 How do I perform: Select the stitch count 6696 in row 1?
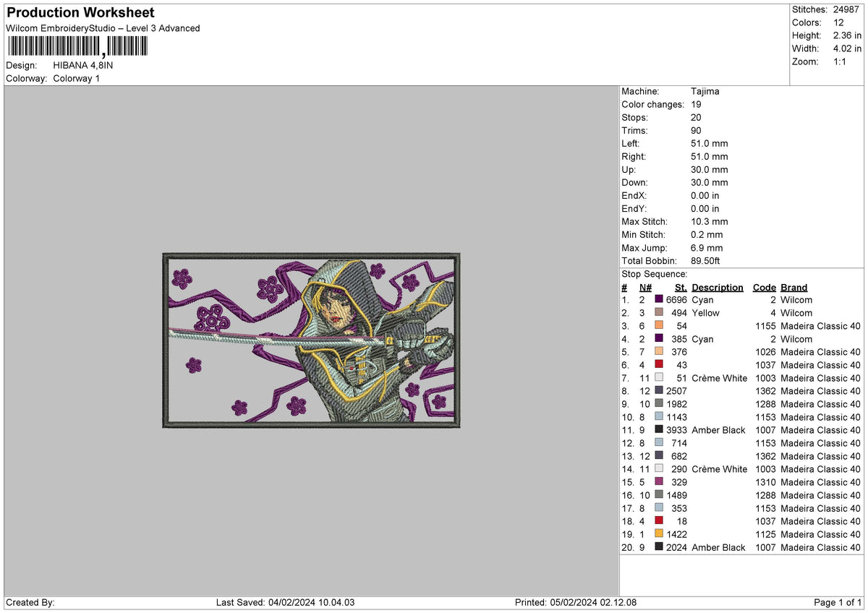click(676, 300)
